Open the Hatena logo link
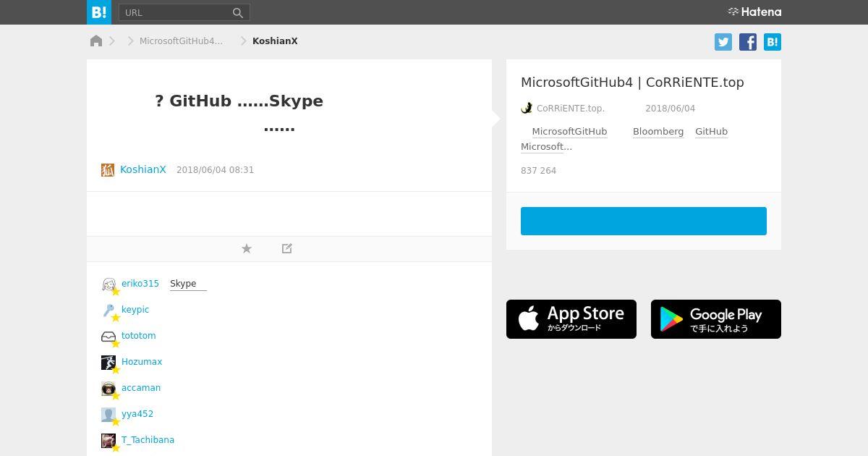 pyautogui.click(x=754, y=12)
